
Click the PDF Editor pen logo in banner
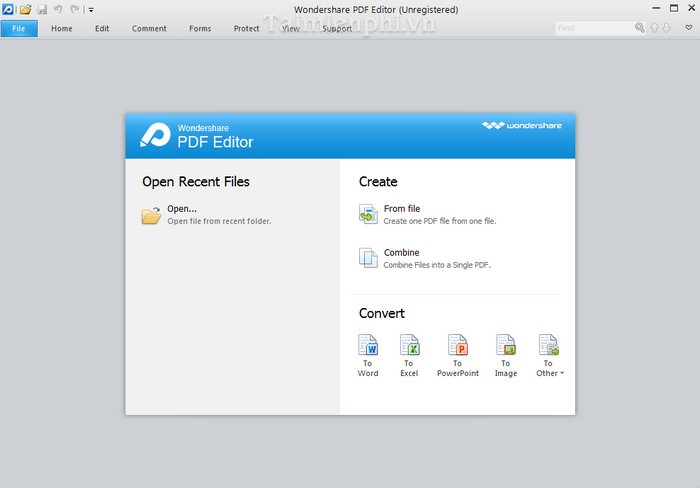coord(155,135)
